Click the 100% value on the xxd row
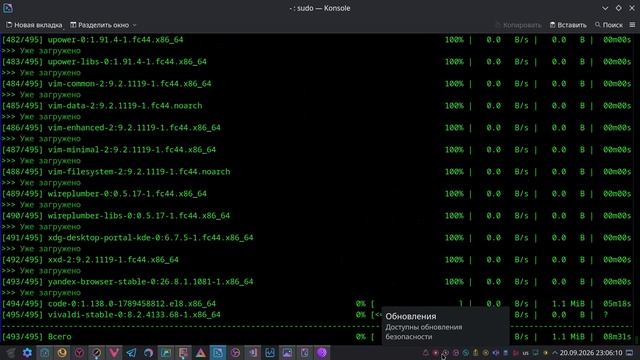This screenshot has width=640, height=360. click(454, 260)
